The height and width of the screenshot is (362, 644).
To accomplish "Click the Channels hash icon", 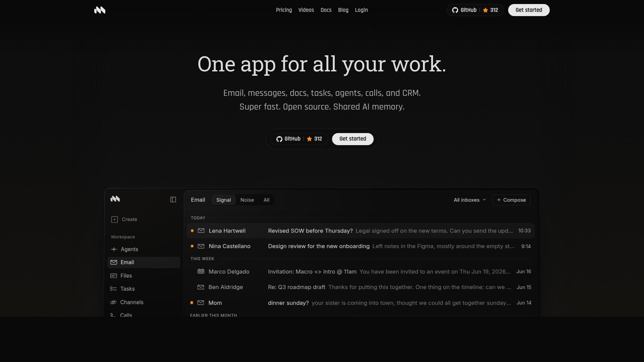I will (x=113, y=302).
